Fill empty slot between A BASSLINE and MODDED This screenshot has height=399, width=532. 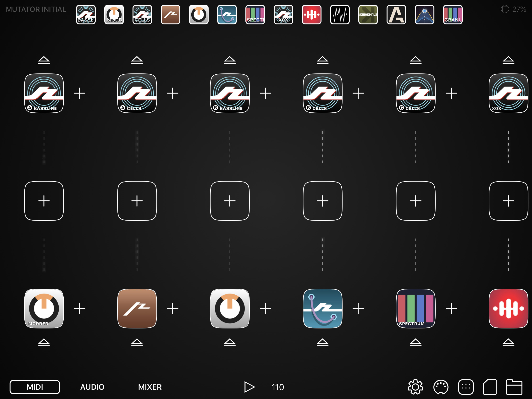click(44, 201)
